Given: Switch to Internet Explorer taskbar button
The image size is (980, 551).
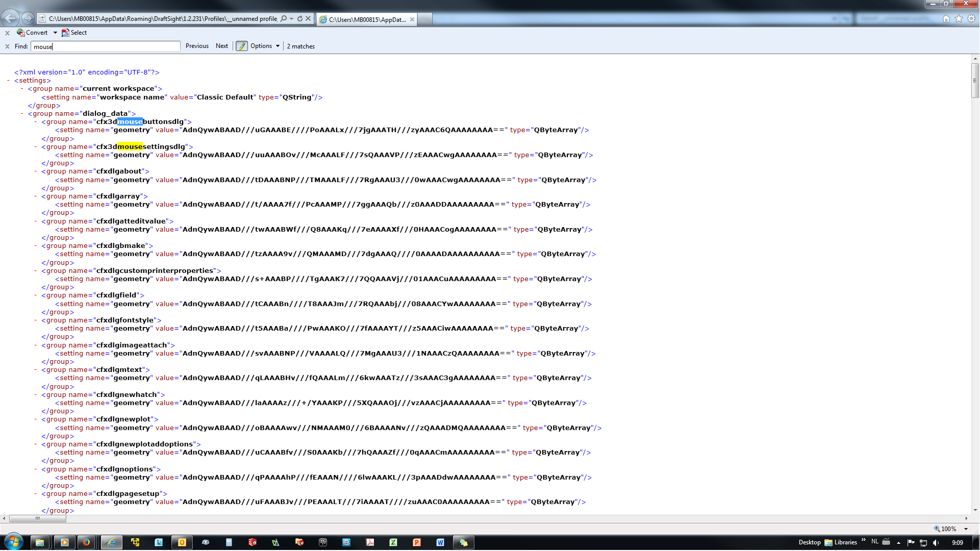Looking at the screenshot, I should (111, 542).
